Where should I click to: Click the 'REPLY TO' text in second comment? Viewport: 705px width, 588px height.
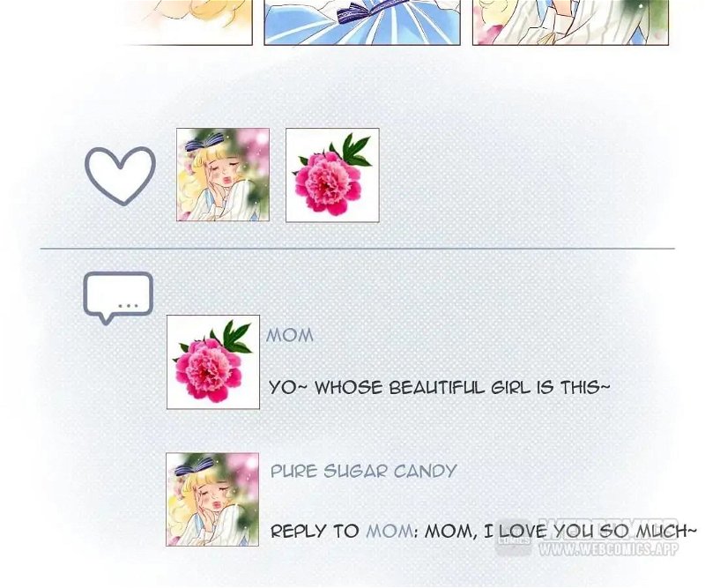point(315,532)
